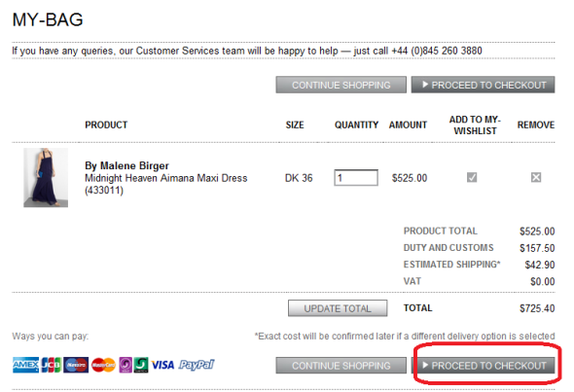Click the top Proceed to Checkout button
The image size is (574, 392).
pos(484,85)
